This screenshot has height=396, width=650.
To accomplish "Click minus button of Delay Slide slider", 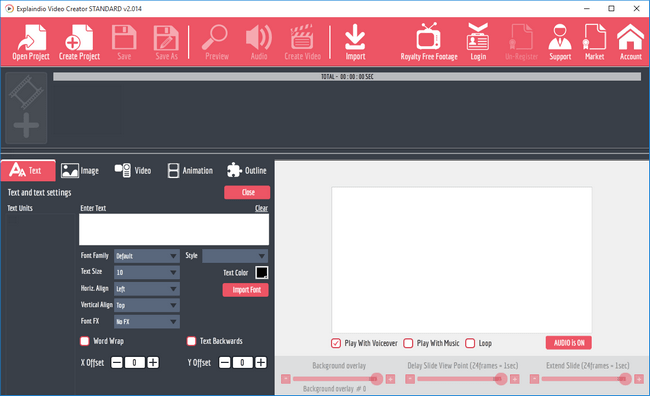I will coord(410,379).
